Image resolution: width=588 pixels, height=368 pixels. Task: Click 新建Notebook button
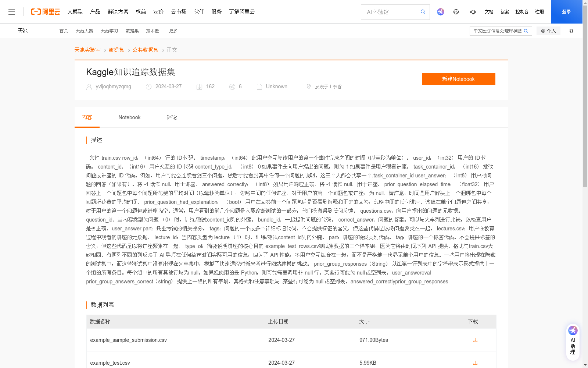tap(458, 79)
